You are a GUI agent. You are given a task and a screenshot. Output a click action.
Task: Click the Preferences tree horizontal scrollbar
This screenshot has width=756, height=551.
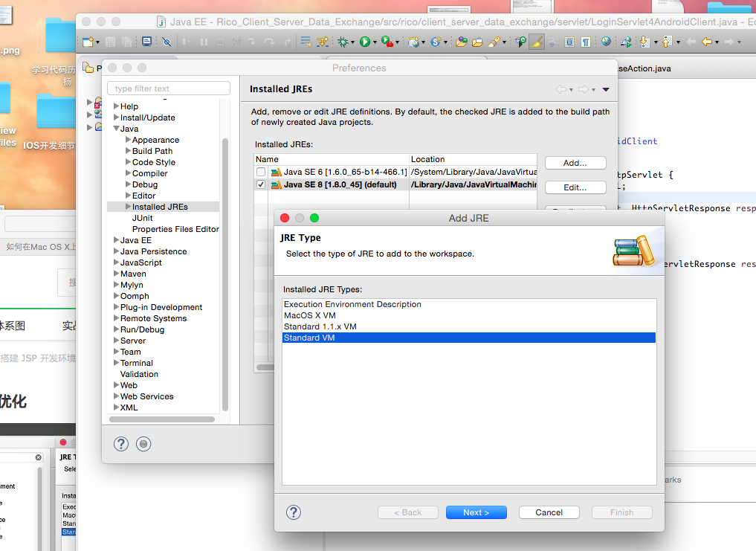click(162, 419)
